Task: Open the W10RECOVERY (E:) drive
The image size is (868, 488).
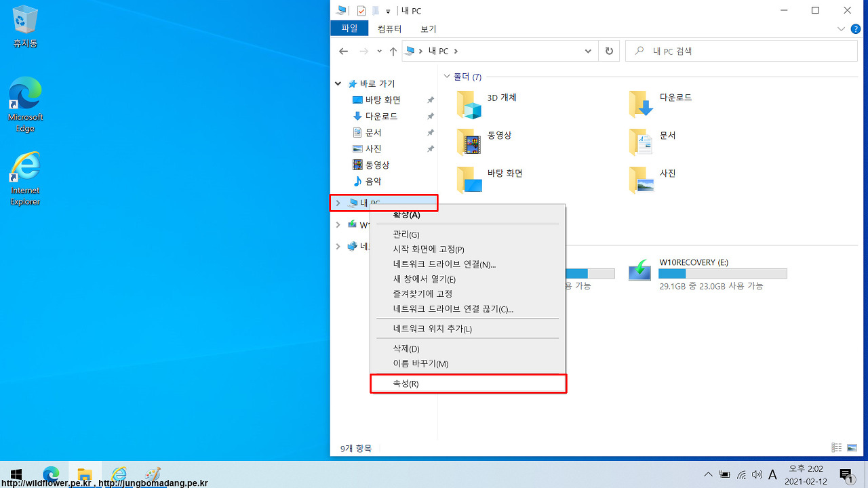Action: 708,274
